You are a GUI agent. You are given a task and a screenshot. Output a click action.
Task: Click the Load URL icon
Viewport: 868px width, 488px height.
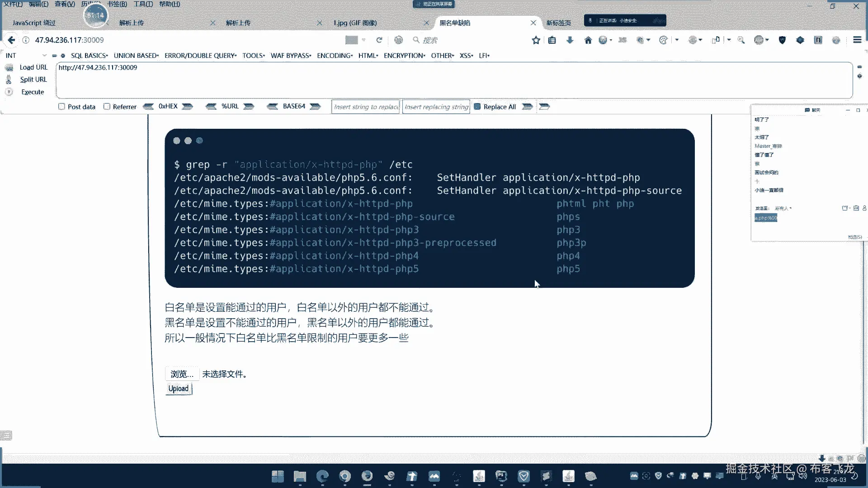pos(9,67)
